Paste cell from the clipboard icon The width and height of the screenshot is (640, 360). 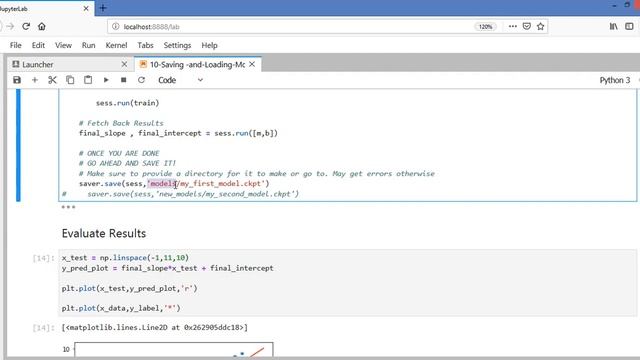click(88, 80)
